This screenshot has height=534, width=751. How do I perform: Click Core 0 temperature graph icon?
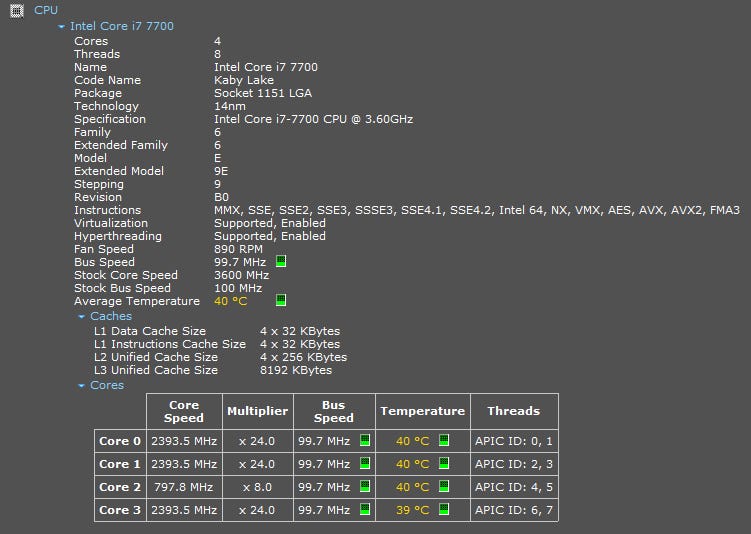tap(444, 440)
